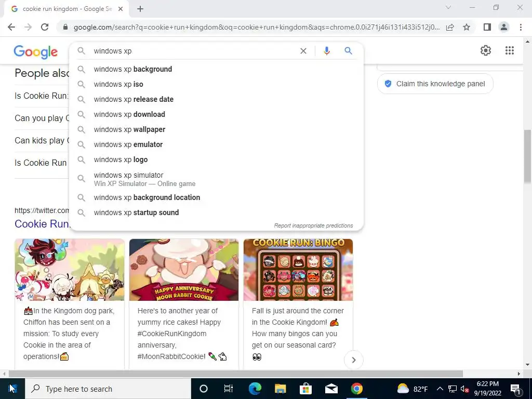Open Task View on the taskbar
The image size is (532, 399).
pos(229,389)
